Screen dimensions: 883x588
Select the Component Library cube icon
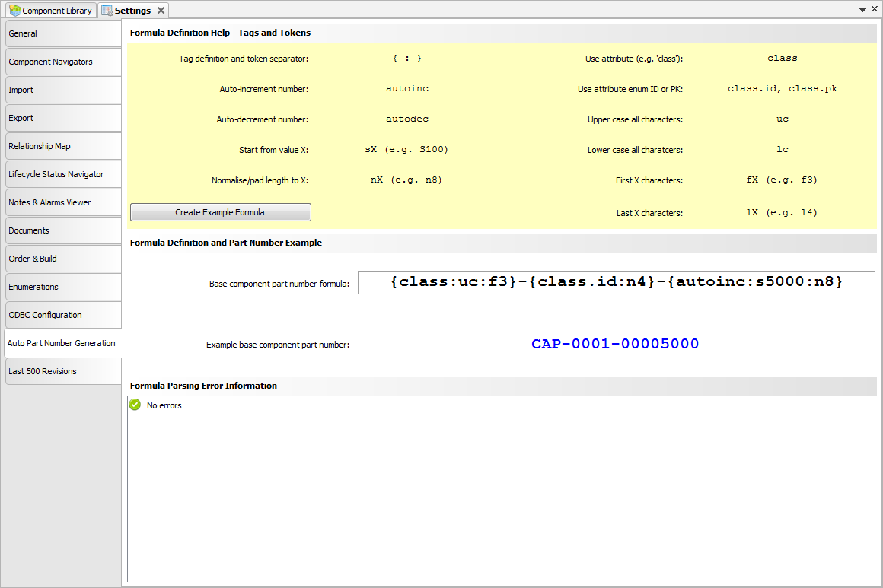14,10
